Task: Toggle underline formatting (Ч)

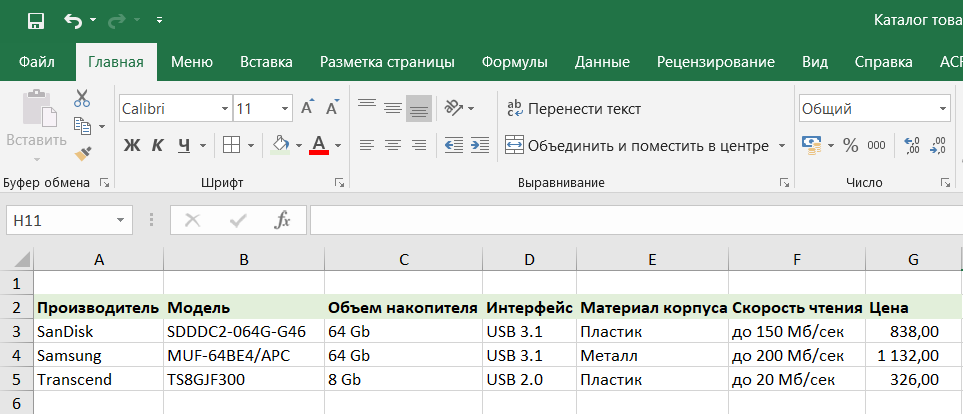Action: 184,146
